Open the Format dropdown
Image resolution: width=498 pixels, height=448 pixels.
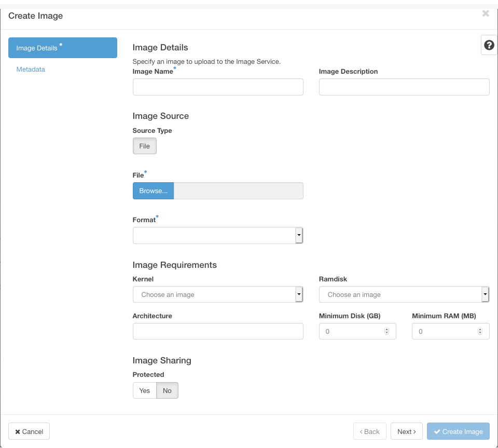click(x=218, y=236)
